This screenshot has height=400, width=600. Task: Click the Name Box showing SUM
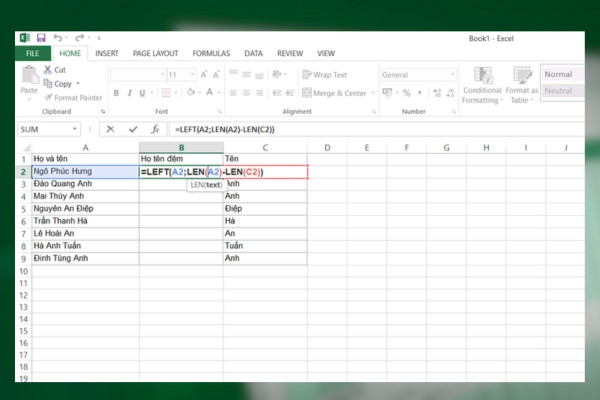point(44,129)
